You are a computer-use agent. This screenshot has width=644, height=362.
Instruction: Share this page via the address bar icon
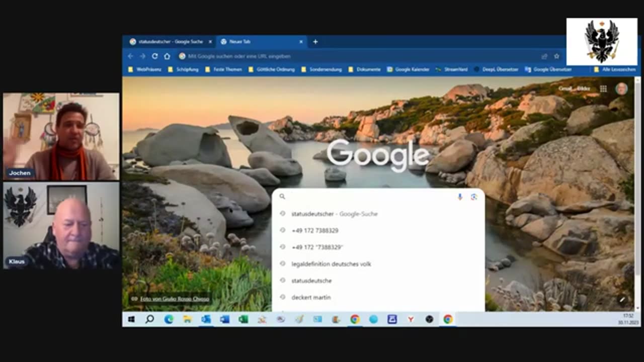coord(544,56)
